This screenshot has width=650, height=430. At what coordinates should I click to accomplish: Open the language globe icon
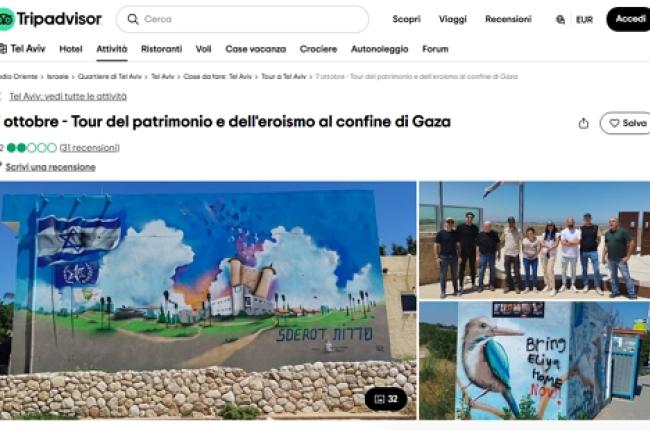click(x=560, y=19)
